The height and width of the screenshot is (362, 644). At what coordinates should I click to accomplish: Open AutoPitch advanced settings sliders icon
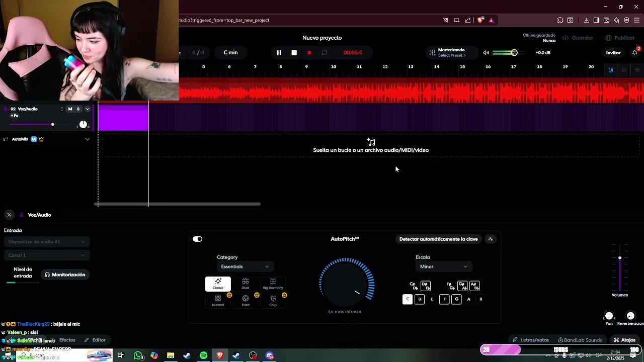[491, 239]
